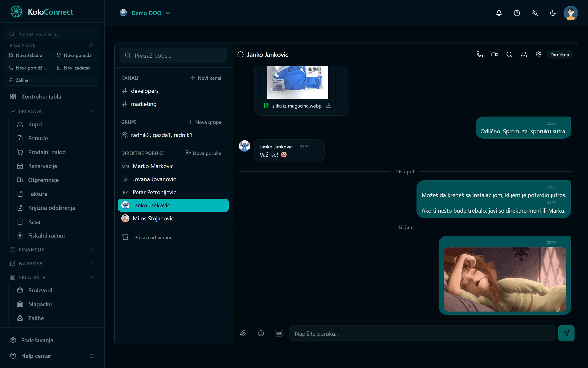Image resolution: width=588 pixels, height=368 pixels.
Task: Change language via translate icon
Action: point(535,13)
